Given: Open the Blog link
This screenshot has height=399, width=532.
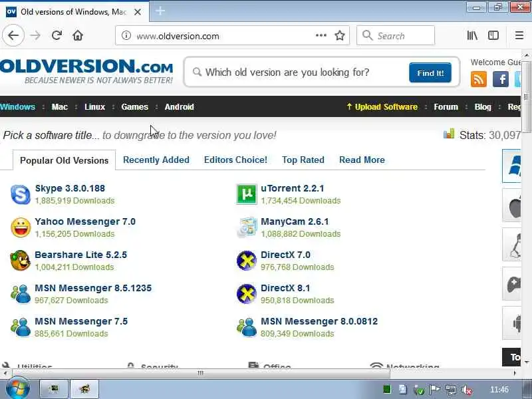Looking at the screenshot, I should point(483,107).
